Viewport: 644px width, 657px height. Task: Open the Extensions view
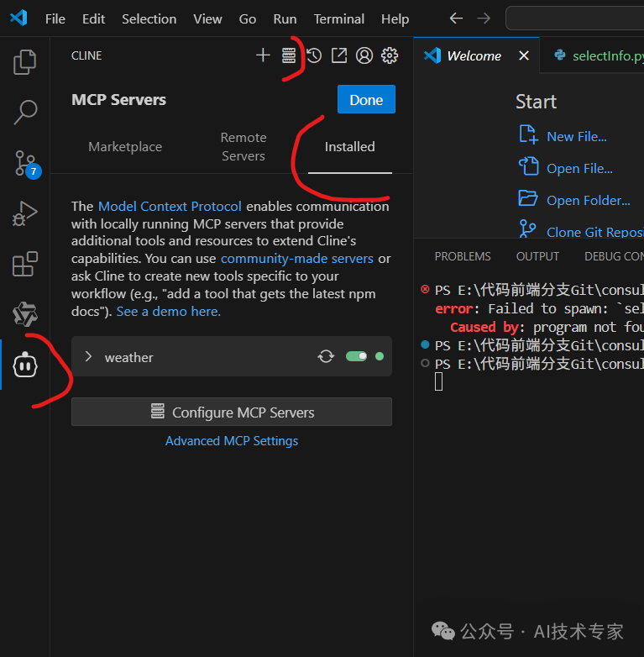24,264
